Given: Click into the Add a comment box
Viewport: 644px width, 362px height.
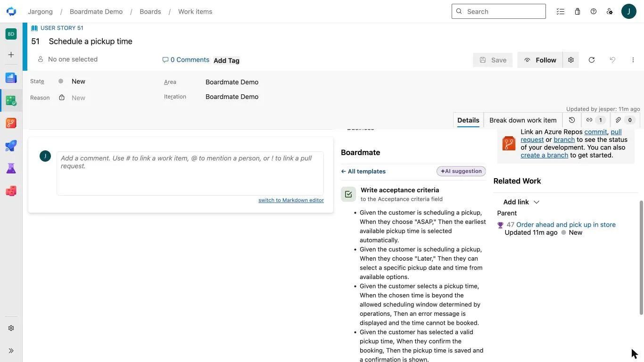Looking at the screenshot, I should tap(190, 173).
